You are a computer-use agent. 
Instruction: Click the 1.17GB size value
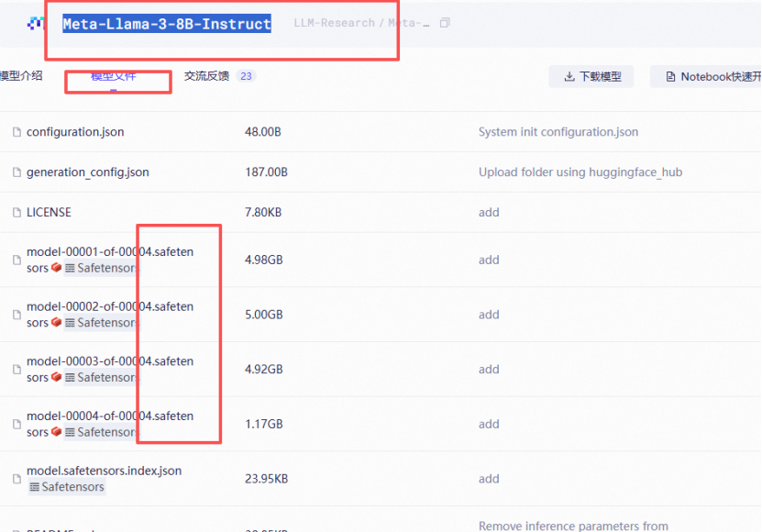(x=264, y=424)
